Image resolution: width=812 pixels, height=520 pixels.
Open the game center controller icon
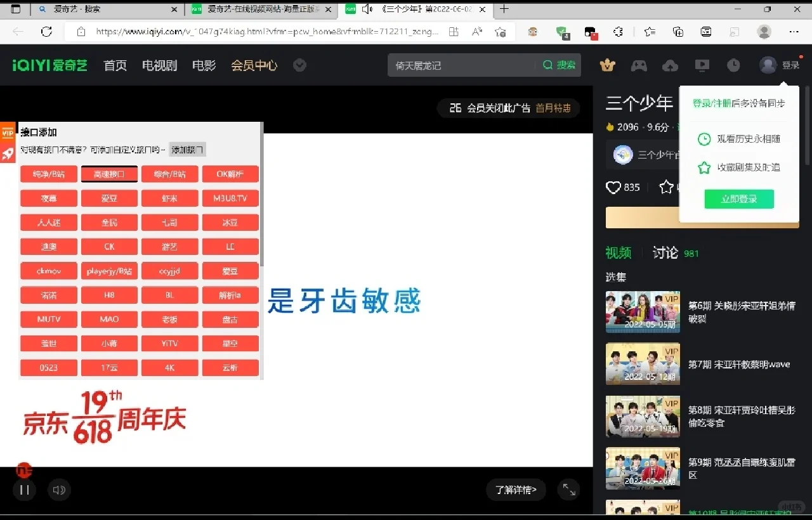pos(639,65)
